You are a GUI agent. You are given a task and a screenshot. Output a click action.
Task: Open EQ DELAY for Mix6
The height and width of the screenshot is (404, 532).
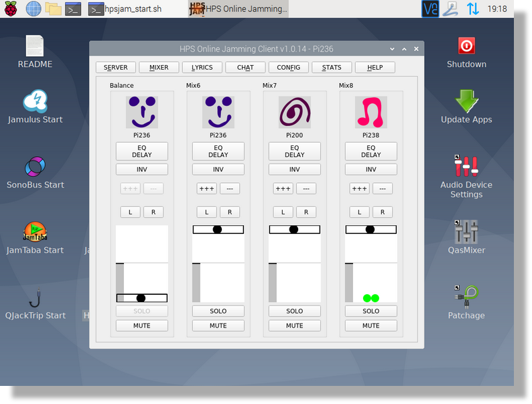(218, 151)
